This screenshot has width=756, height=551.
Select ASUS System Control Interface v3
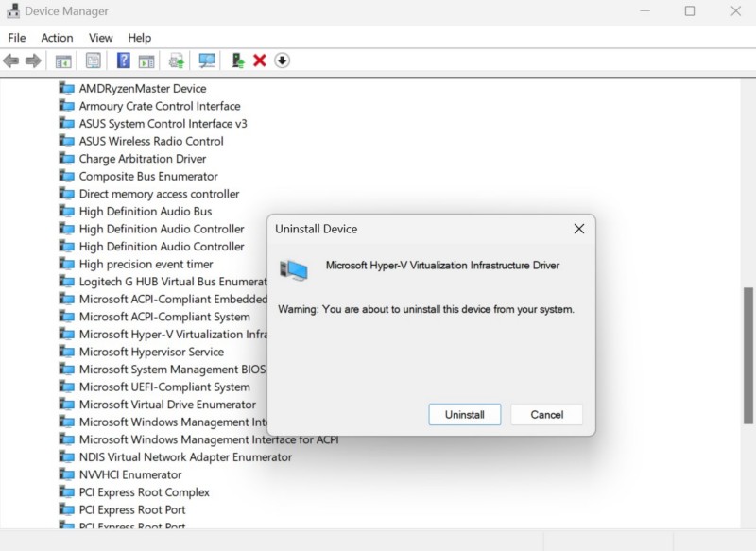pos(163,124)
